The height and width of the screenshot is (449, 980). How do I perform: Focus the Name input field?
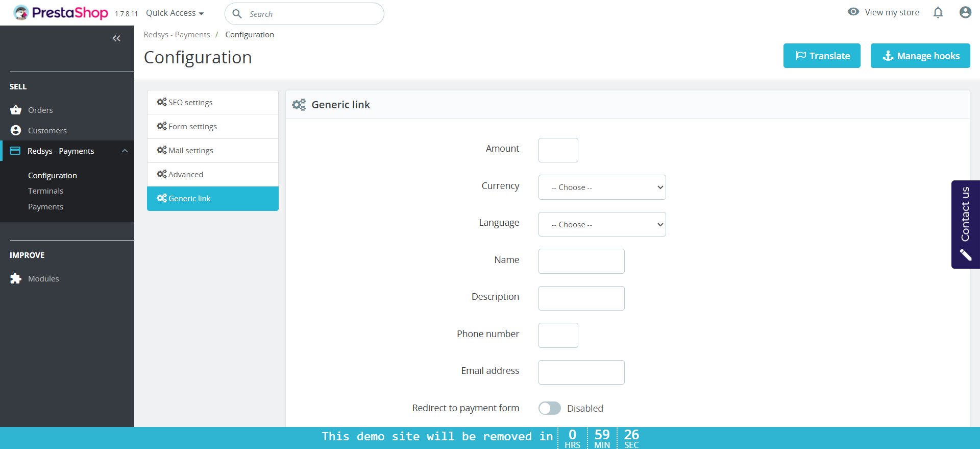pyautogui.click(x=581, y=261)
